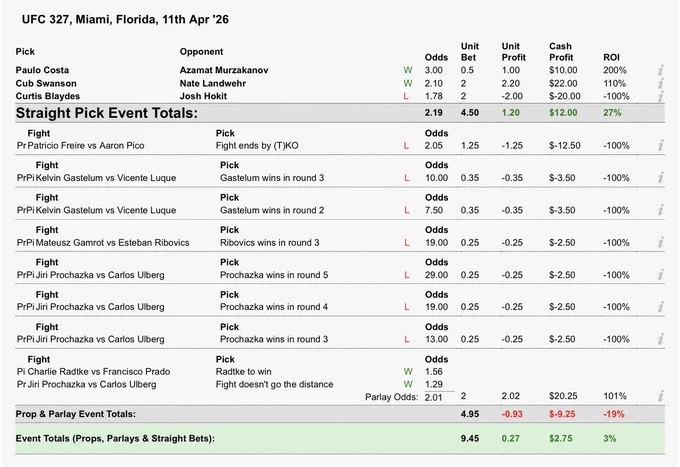Click the Paulo Costa pick name
The image size is (680, 467).
pyautogui.click(x=42, y=70)
